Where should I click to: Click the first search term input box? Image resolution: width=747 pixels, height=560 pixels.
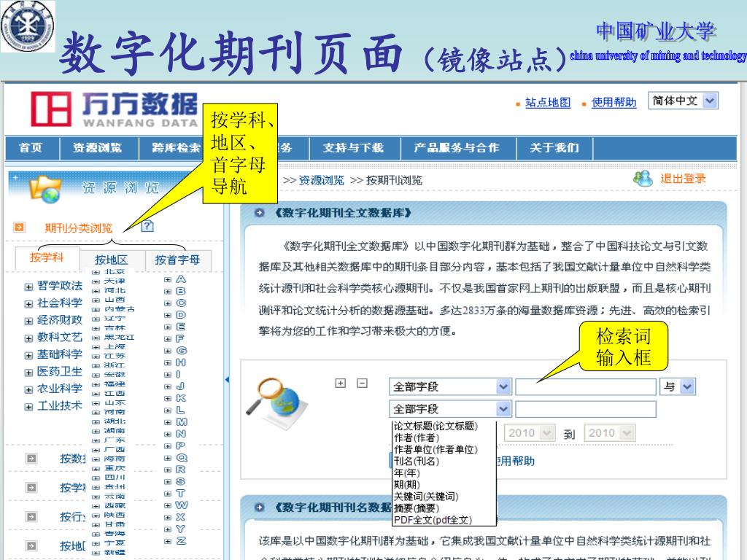tap(586, 386)
